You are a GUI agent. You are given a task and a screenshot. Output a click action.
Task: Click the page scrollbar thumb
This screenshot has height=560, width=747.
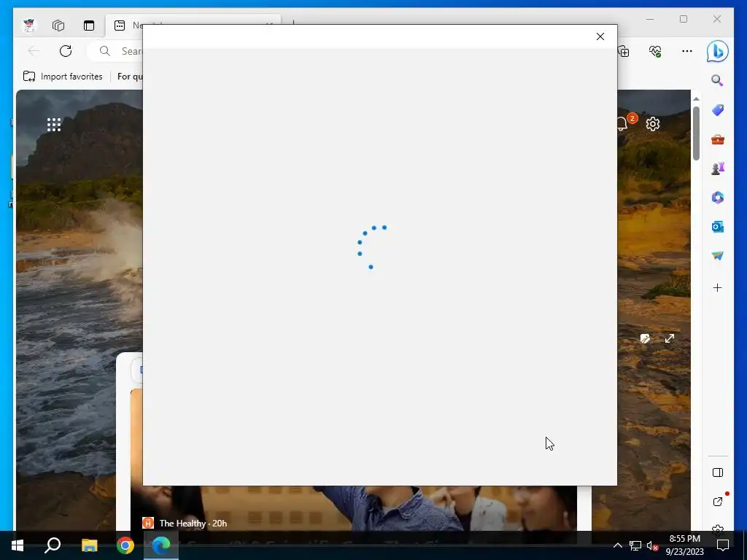point(696,133)
